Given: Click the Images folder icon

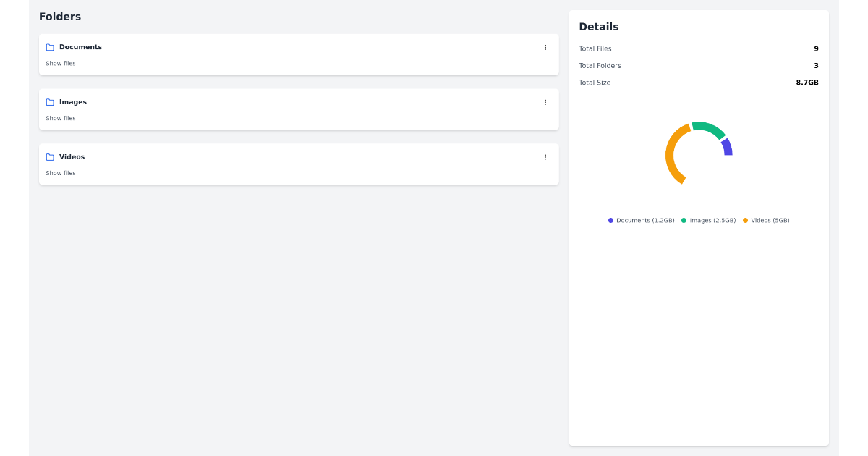Looking at the screenshot, I should click(x=50, y=102).
